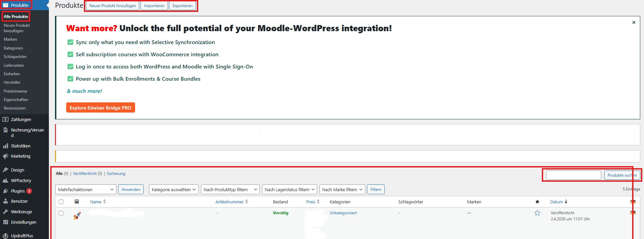The image size is (644, 239).
Task: Click the Marketing megaphone icon
Action: click(5, 156)
